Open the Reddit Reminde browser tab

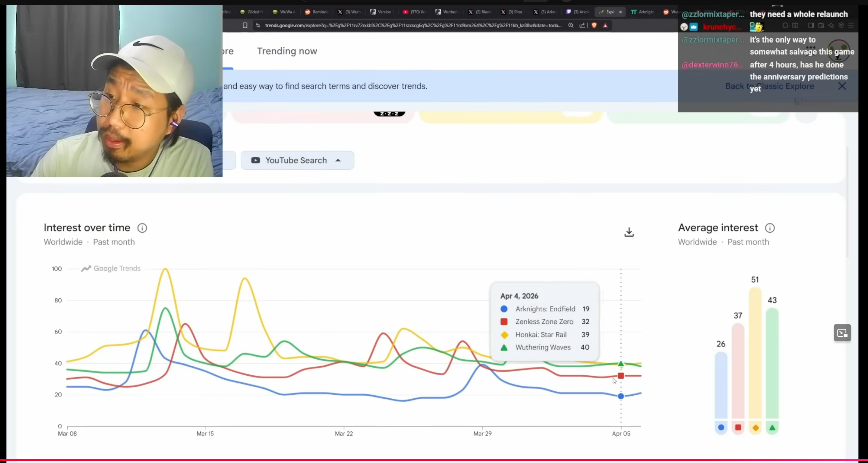click(317, 12)
